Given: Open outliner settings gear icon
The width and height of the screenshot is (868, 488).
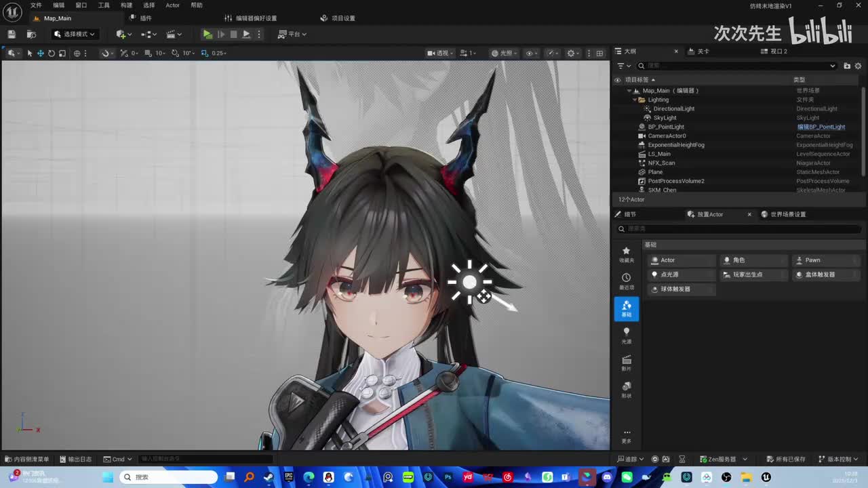Looking at the screenshot, I should click(x=858, y=66).
